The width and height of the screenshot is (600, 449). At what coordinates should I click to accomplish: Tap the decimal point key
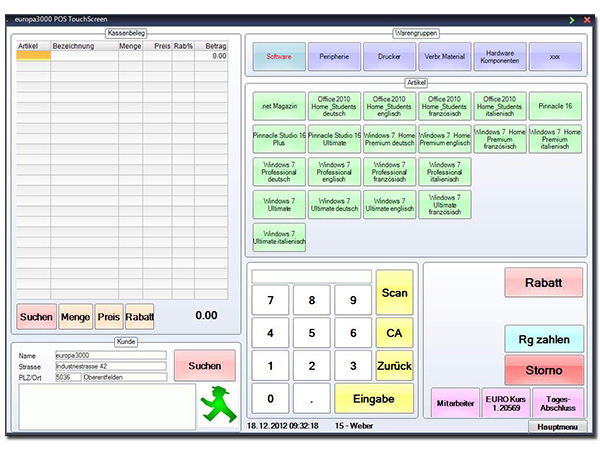coord(311,399)
